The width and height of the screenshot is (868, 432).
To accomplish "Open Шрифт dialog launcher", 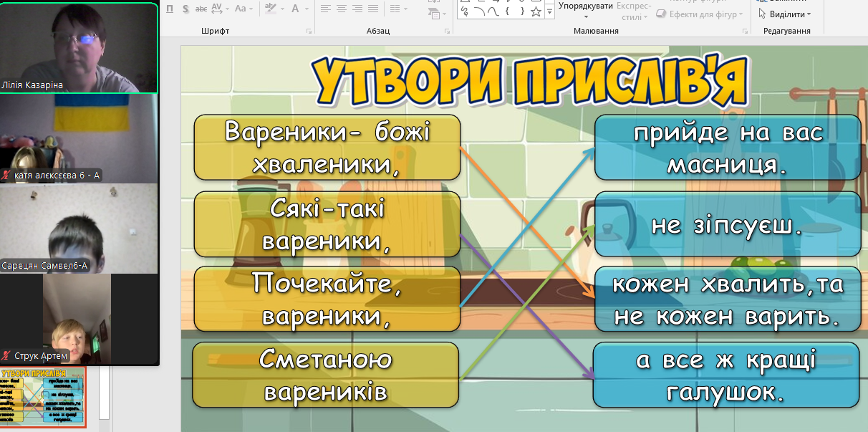I will point(309,32).
